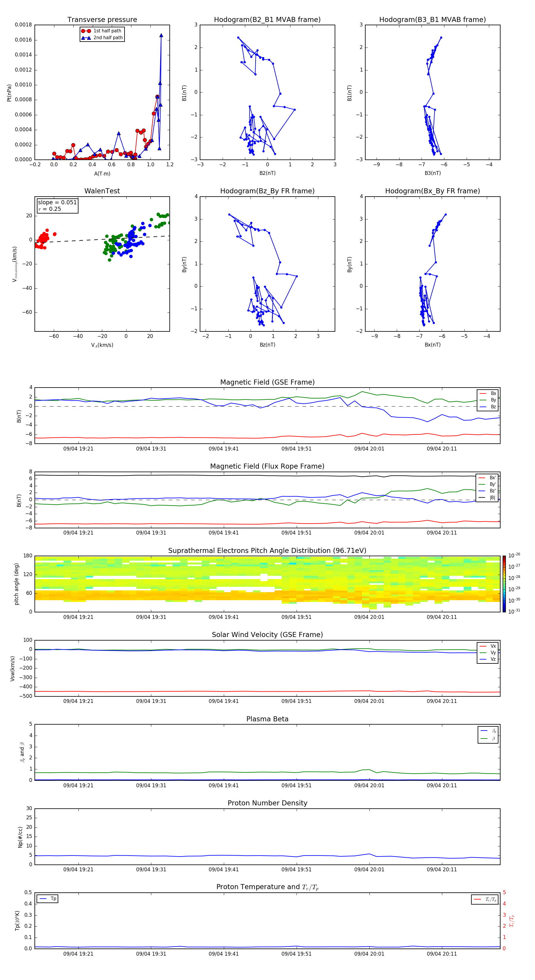Click the "A(T·m)" x-axis label
This screenshot has height=980, width=535.
(102, 173)
